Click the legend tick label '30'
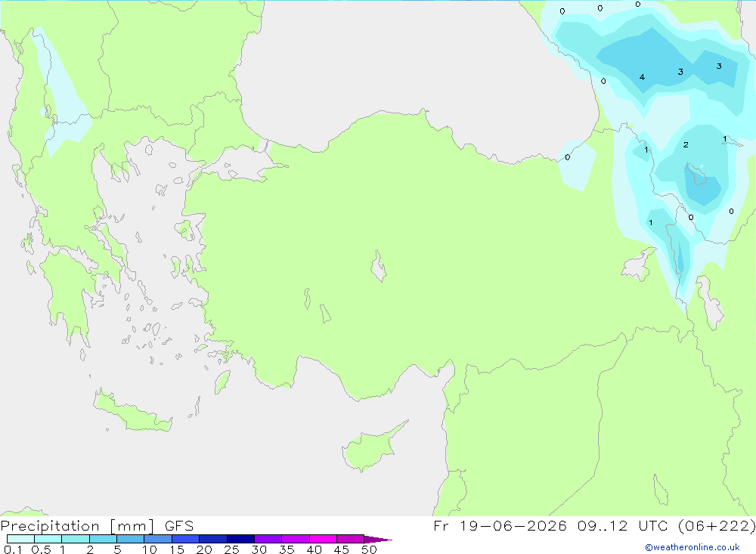 pyautogui.click(x=259, y=549)
